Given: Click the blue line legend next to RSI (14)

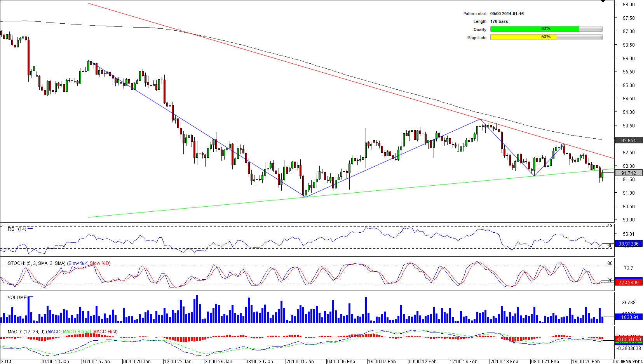Looking at the screenshot, I should 30,229.
